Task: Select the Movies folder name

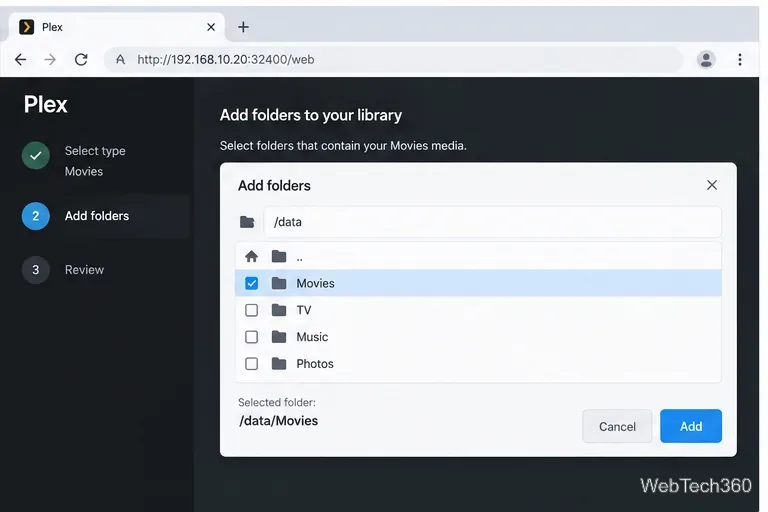Action: click(x=315, y=283)
